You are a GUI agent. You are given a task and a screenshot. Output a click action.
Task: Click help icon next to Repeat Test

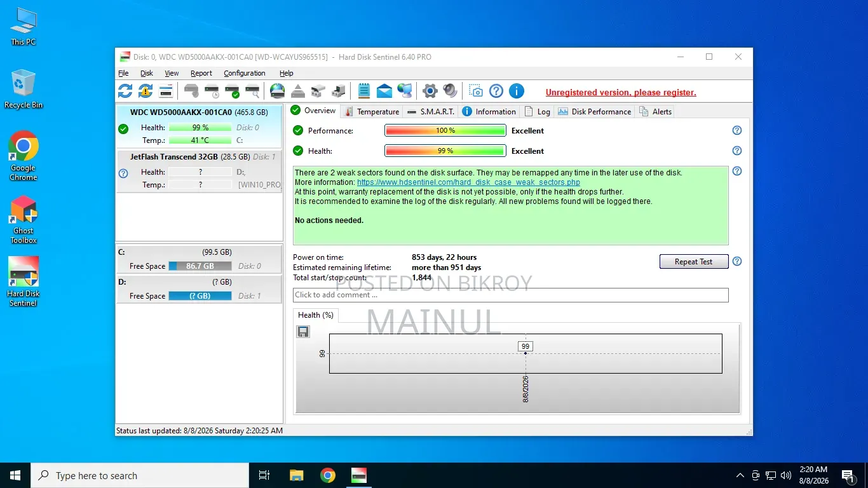(x=737, y=261)
